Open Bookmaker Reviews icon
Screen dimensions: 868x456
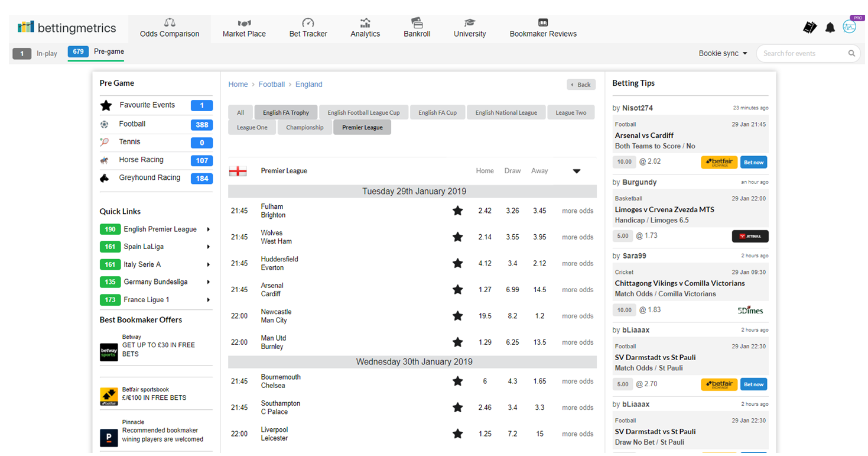(543, 23)
